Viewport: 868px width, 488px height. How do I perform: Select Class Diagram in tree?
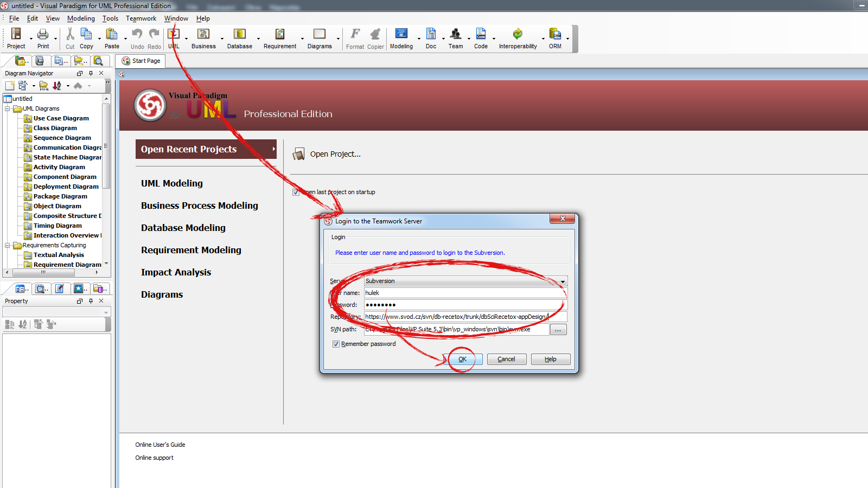[x=55, y=128]
